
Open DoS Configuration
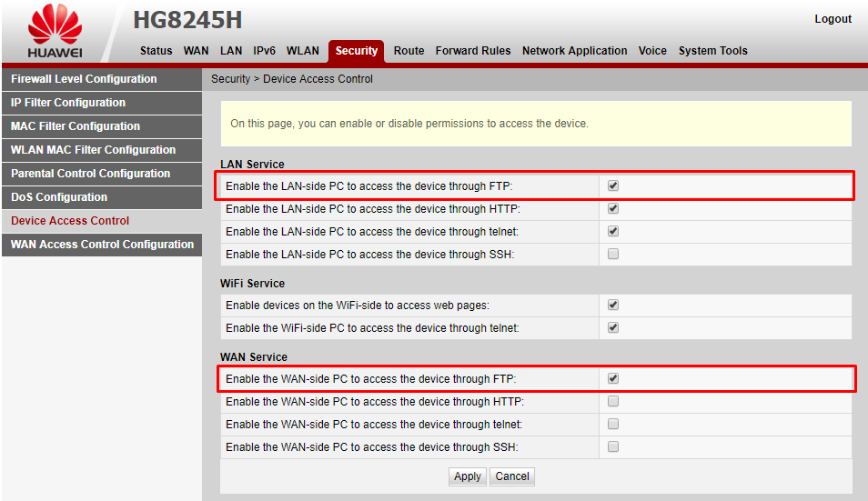click(x=102, y=197)
